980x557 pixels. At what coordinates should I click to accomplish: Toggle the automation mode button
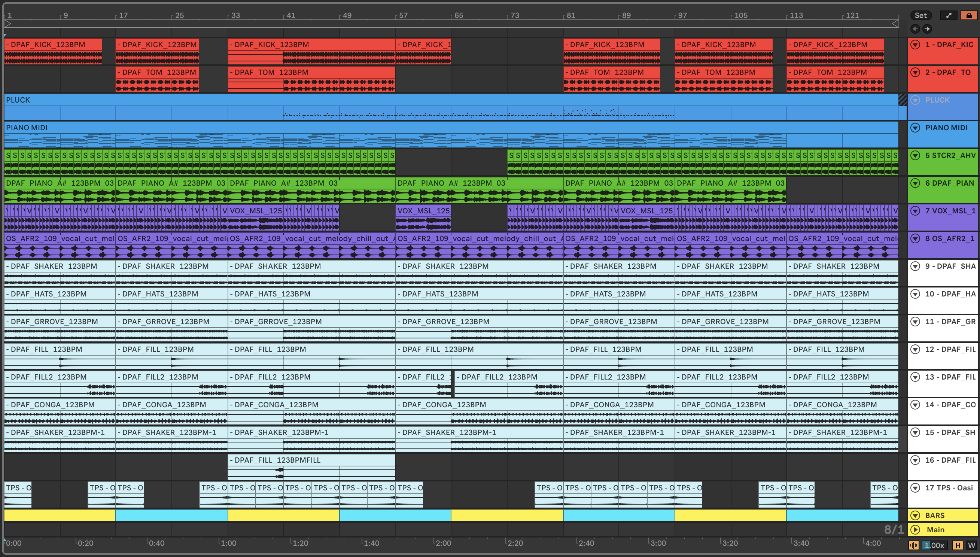point(949,15)
